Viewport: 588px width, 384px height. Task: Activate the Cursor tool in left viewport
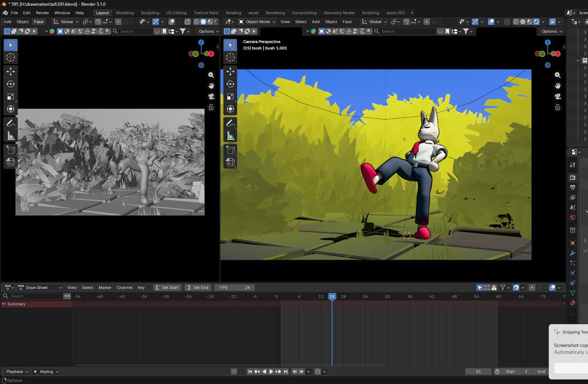[x=10, y=58]
